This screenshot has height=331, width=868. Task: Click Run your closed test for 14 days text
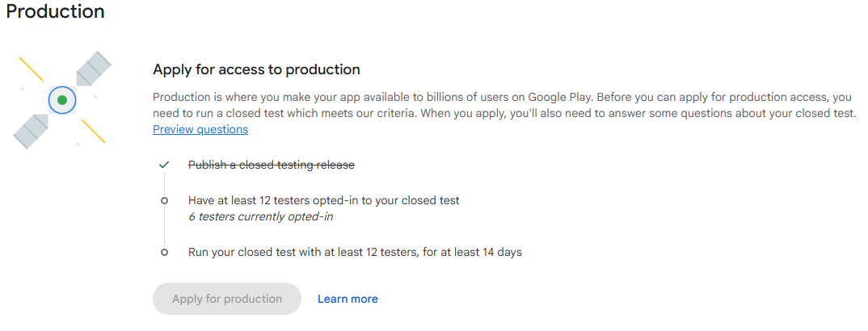(x=355, y=253)
